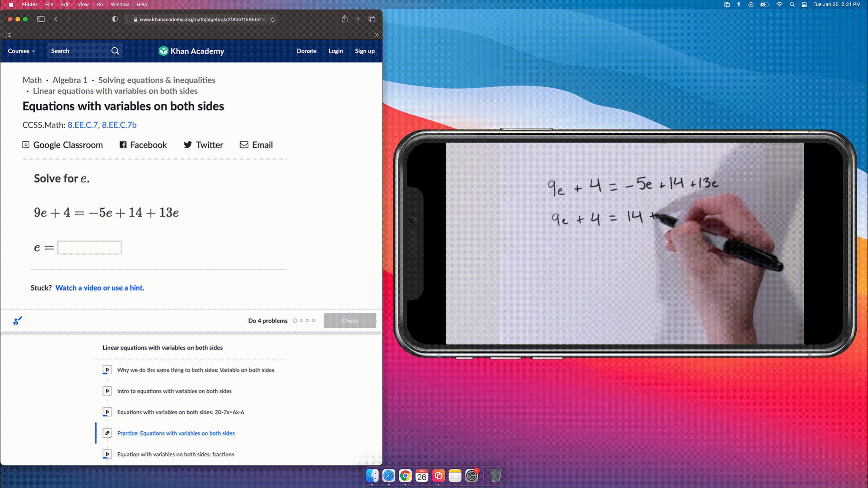Image resolution: width=868 pixels, height=488 pixels.
Task: Click the Google Classroom share icon
Action: point(26,145)
